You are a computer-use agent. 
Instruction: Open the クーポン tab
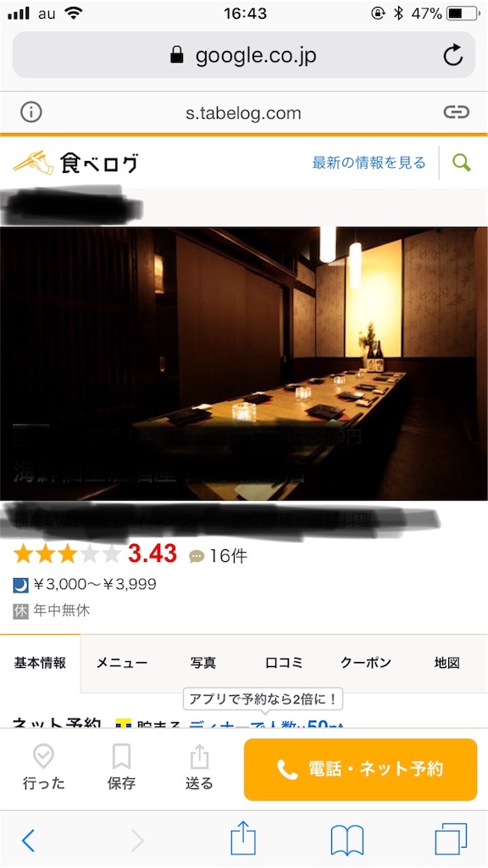pyautogui.click(x=366, y=663)
